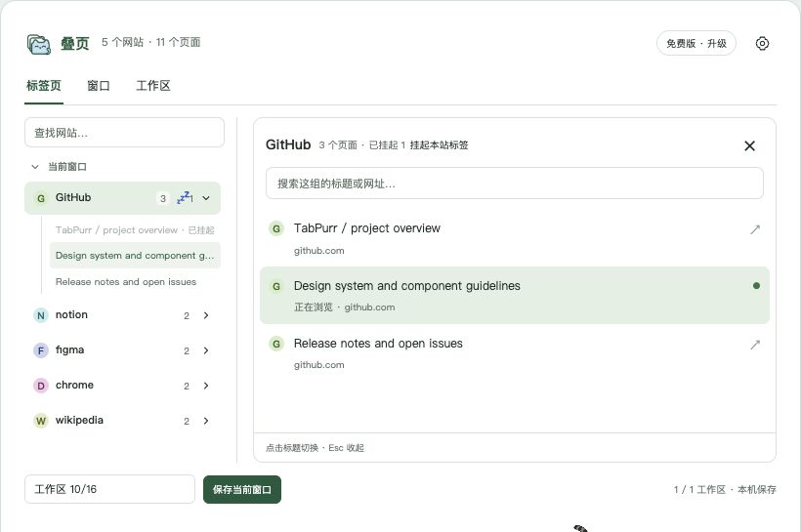The image size is (801, 532).
Task: Open TabPurr / project overview title in panel
Action: [x=366, y=228]
